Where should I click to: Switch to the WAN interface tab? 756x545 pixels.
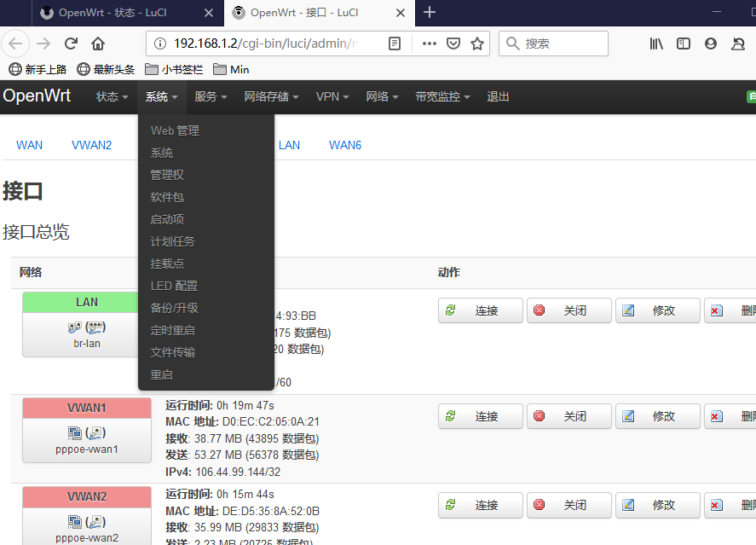coord(30,145)
